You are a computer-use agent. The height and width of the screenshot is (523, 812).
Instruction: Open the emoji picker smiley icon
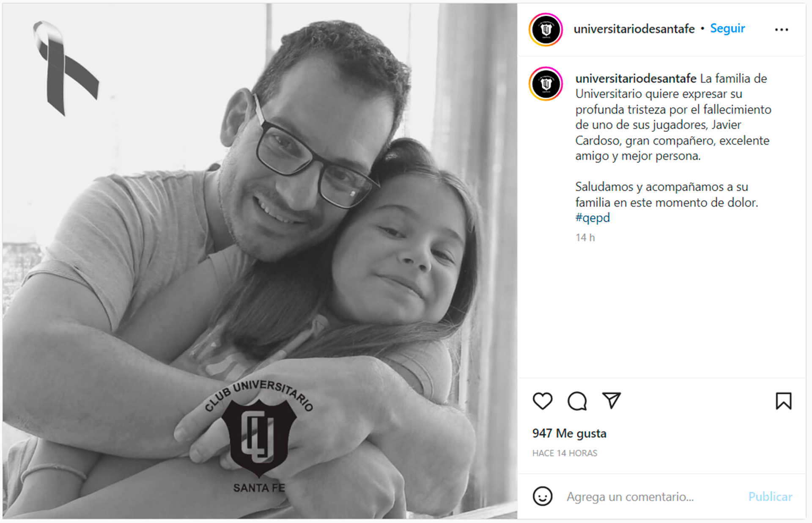click(x=542, y=496)
